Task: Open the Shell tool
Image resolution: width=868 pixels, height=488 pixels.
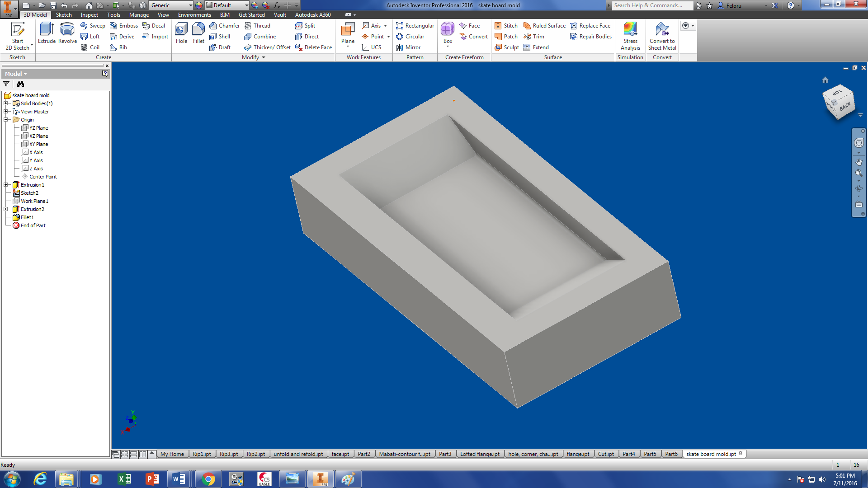Action: 220,37
